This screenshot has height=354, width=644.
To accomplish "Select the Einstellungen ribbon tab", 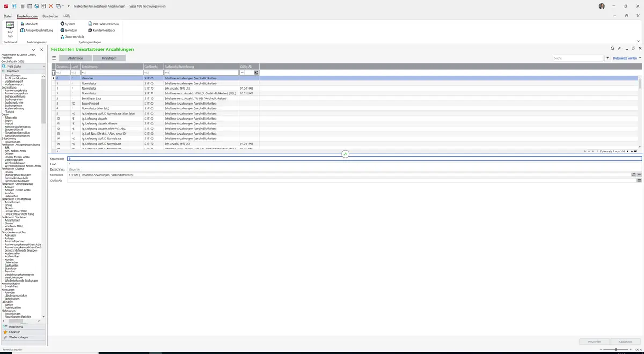I will tap(27, 16).
